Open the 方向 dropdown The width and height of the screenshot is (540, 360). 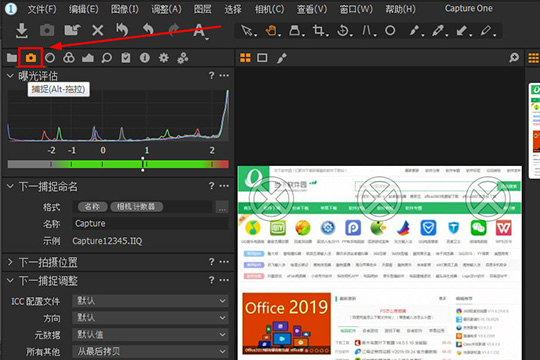point(150,317)
